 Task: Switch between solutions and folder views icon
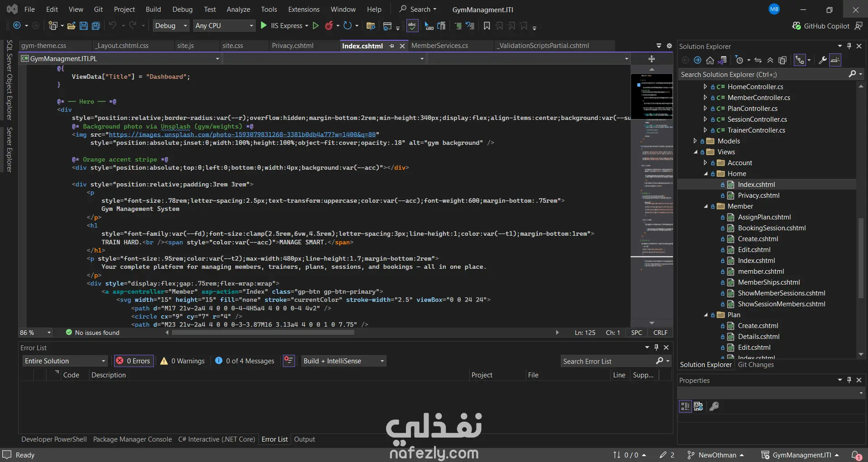click(x=722, y=60)
